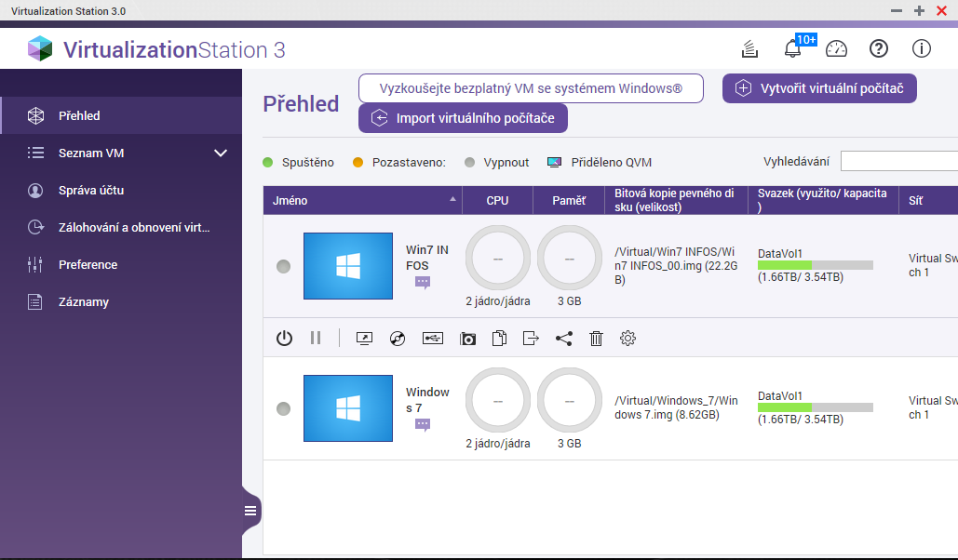Open Preference in sidebar

click(122, 264)
